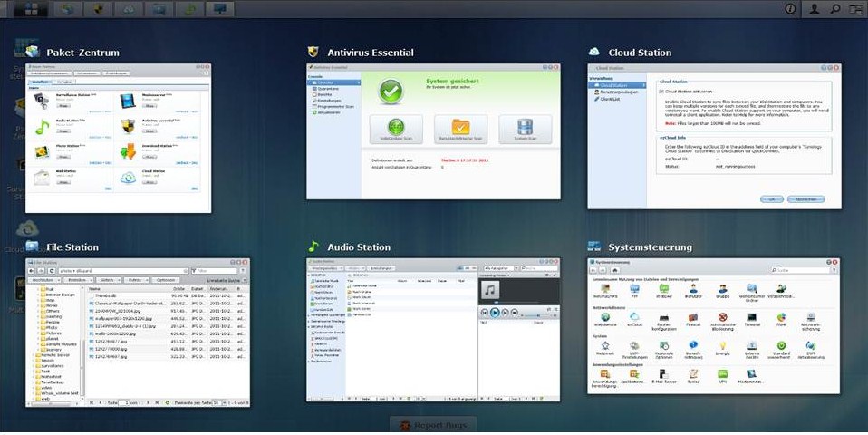868x435 pixels.
Task: Click the Download Station package icon
Action: [128, 151]
